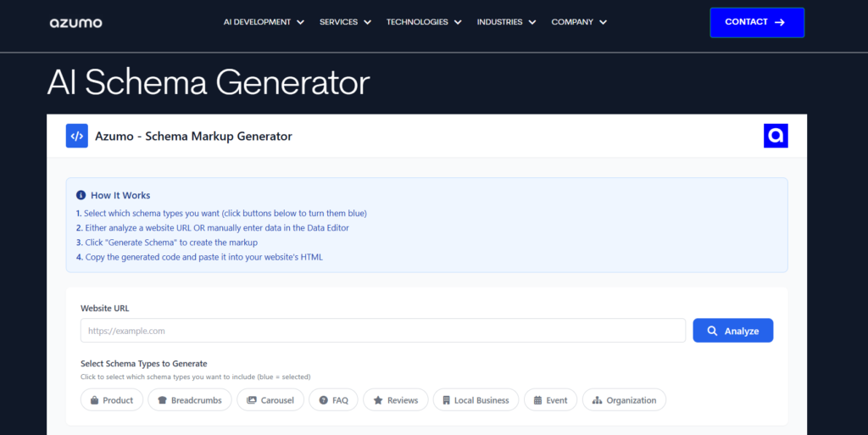
Task: Click the Azumo logo in header
Action: tap(75, 23)
